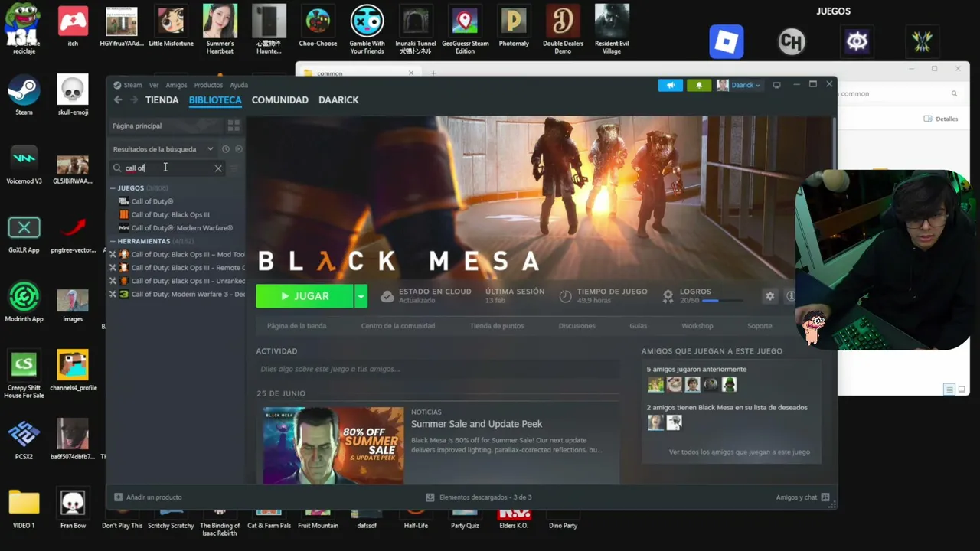Click the green JUGAR button

coord(305,296)
